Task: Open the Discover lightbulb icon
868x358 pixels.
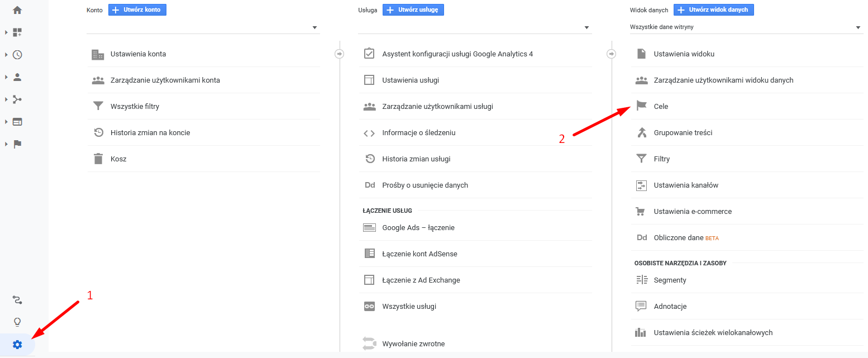Action: [x=17, y=322]
